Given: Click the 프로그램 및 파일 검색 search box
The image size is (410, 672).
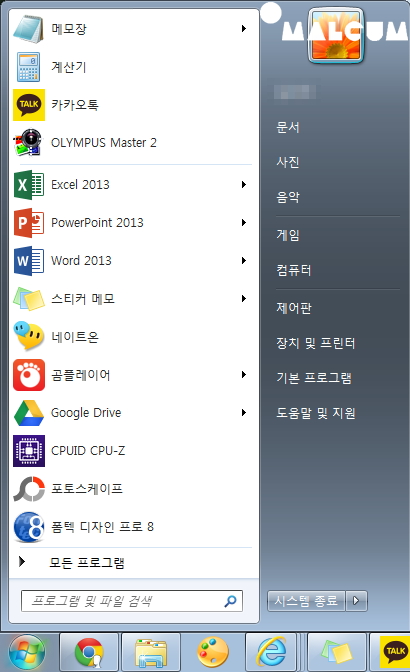Looking at the screenshot, I should (x=132, y=601).
